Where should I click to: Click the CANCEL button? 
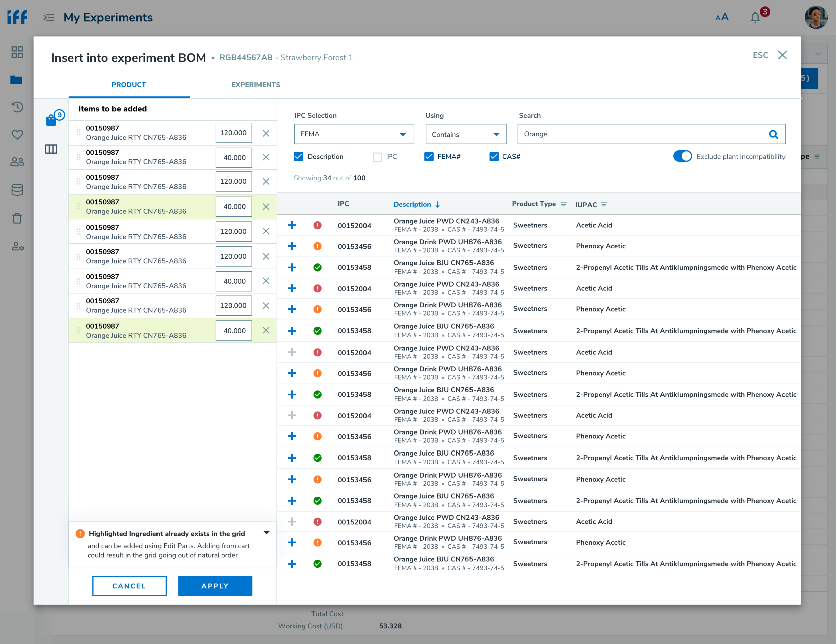point(129,586)
